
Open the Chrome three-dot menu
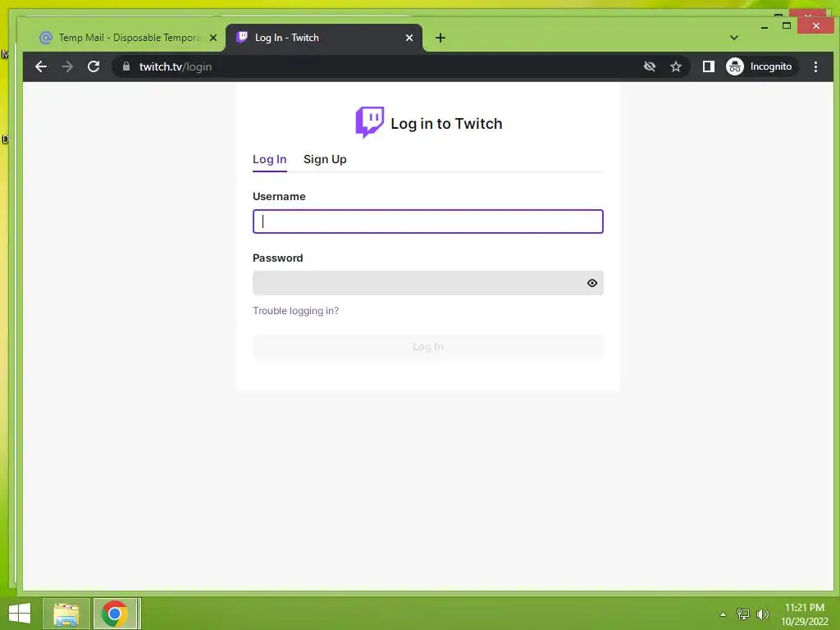point(815,66)
